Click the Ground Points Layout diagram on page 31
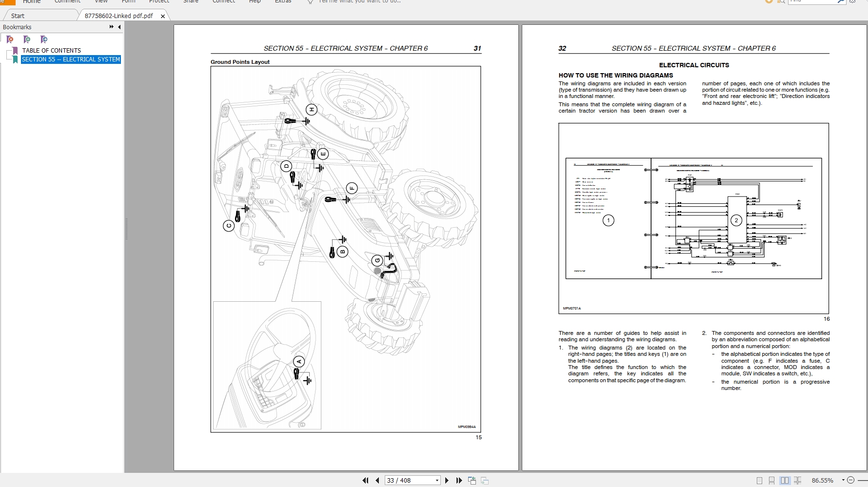The height and width of the screenshot is (487, 868). point(346,249)
